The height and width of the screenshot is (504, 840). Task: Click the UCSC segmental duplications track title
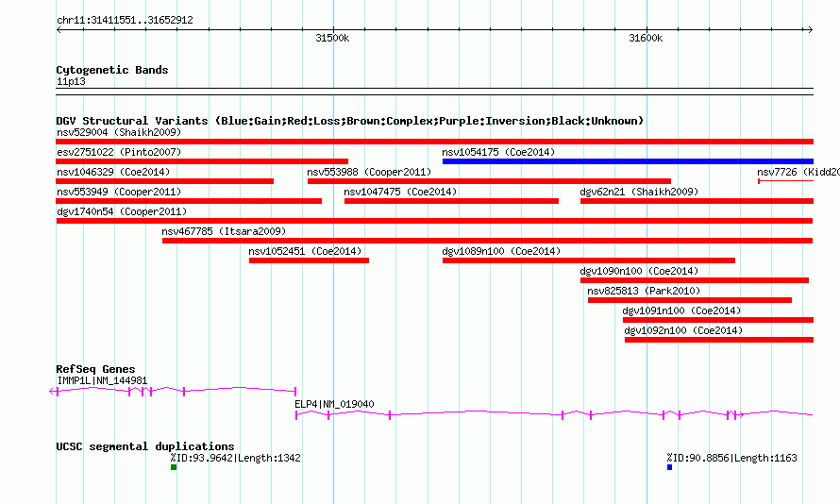pyautogui.click(x=145, y=446)
